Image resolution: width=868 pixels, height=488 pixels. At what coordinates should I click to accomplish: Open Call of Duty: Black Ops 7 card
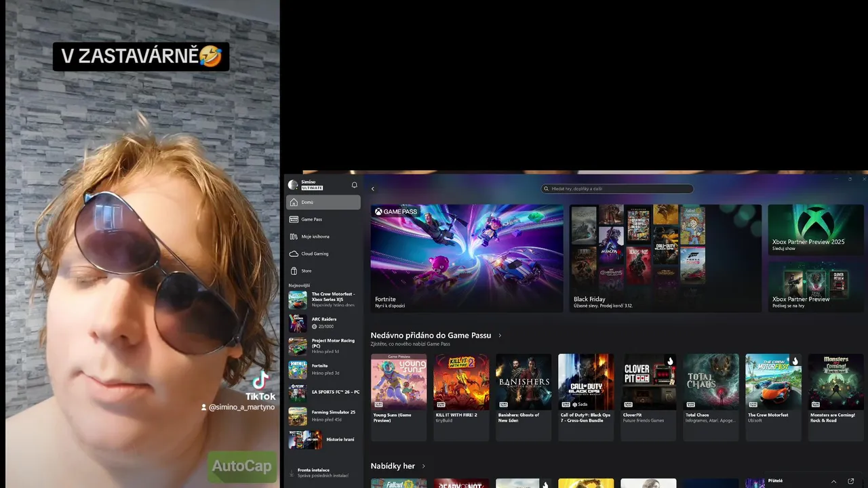[x=586, y=397]
